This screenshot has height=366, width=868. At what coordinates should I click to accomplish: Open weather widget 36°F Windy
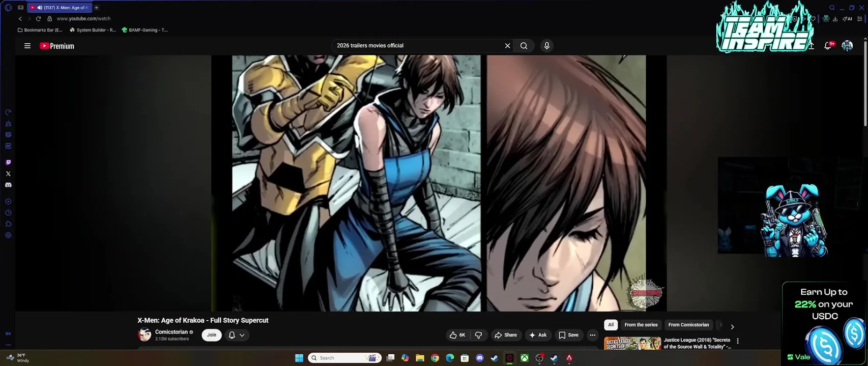18,358
